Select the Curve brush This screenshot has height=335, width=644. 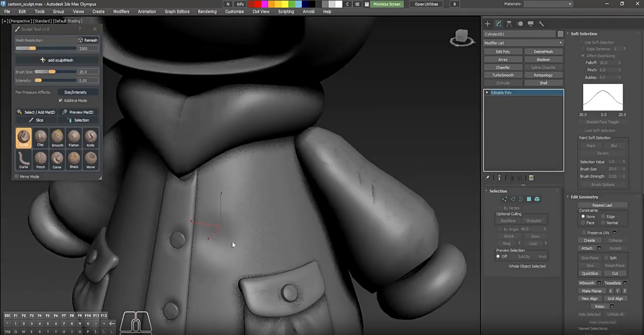24,160
